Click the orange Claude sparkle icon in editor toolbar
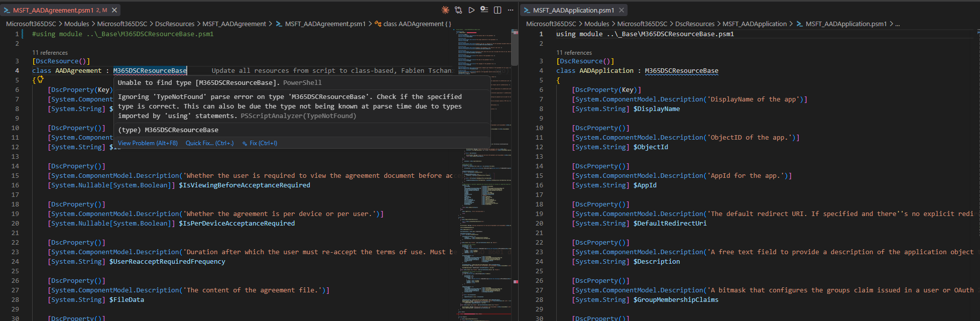Screen dimensions: 980x321 pos(445,10)
